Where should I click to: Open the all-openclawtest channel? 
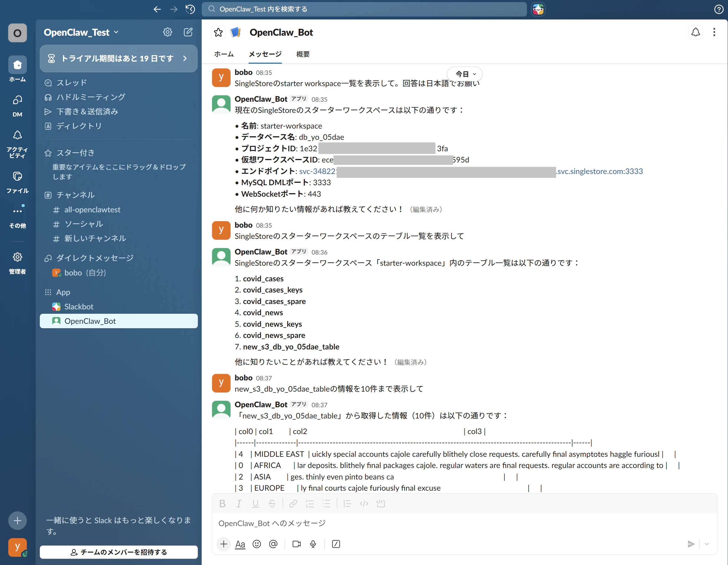tap(119, 210)
